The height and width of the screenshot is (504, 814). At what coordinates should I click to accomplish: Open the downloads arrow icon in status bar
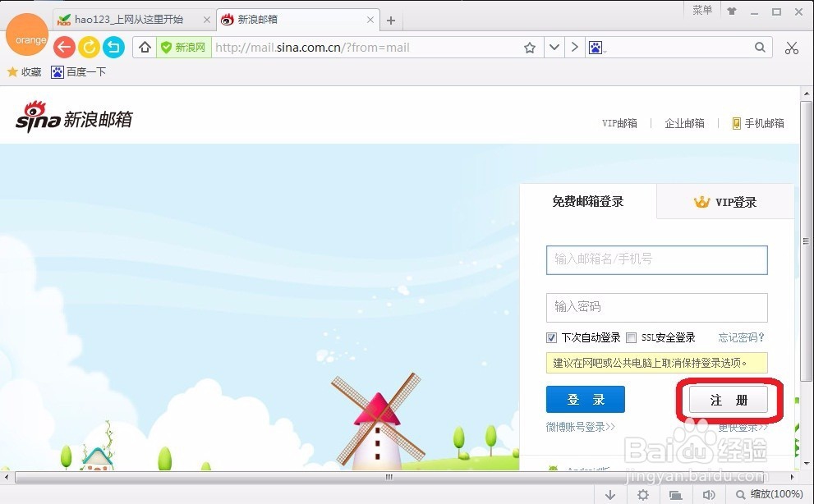609,494
